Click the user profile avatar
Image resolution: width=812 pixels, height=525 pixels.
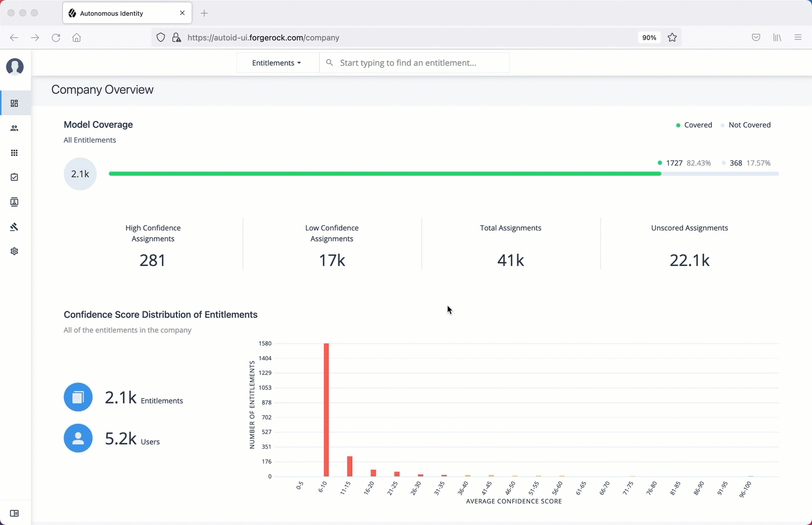point(15,67)
